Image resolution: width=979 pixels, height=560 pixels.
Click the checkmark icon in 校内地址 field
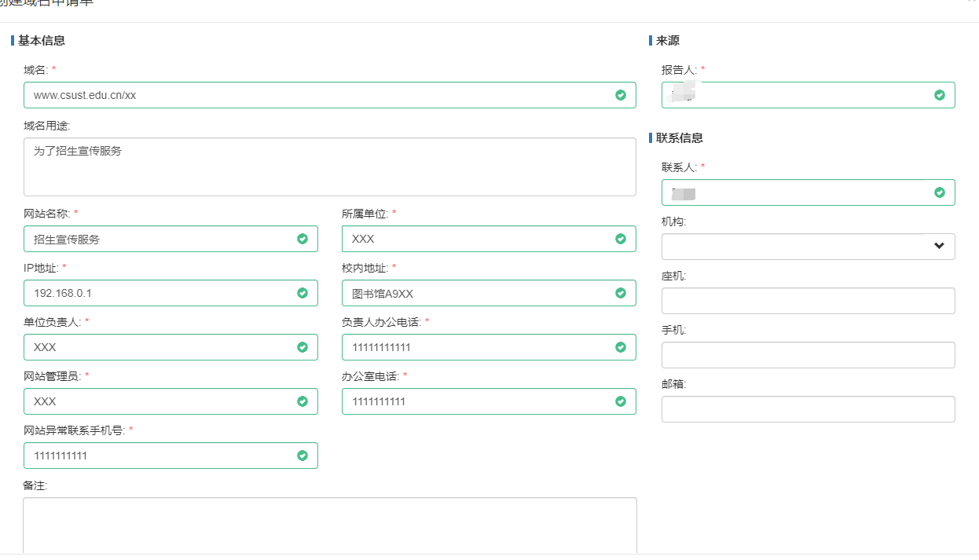pos(620,293)
